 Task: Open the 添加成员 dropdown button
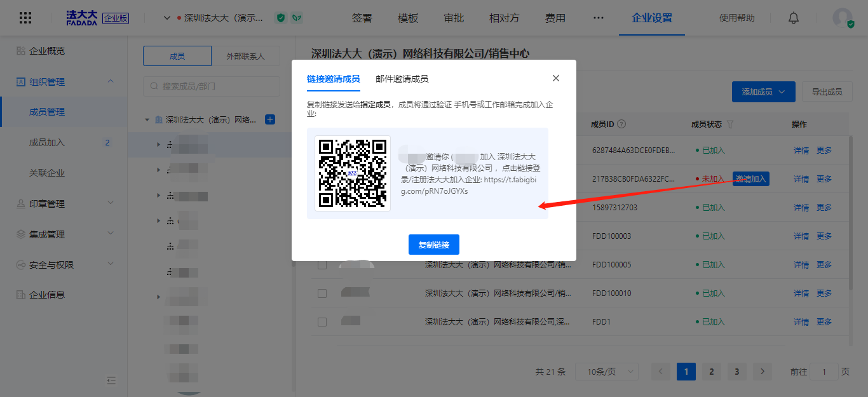click(764, 91)
